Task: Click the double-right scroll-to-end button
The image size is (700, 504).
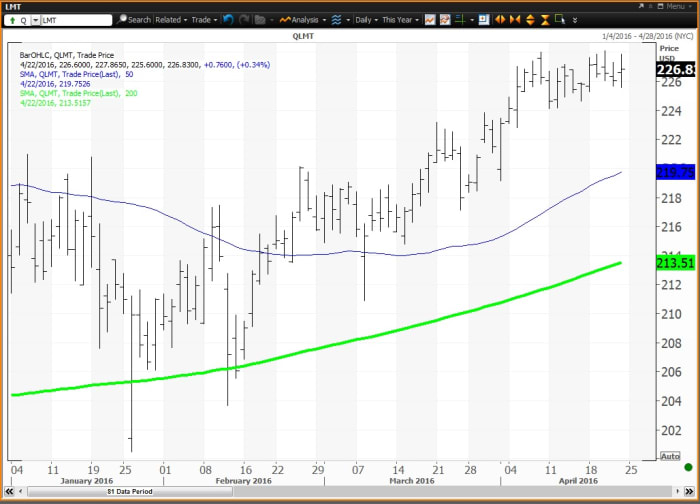Action: (x=689, y=492)
